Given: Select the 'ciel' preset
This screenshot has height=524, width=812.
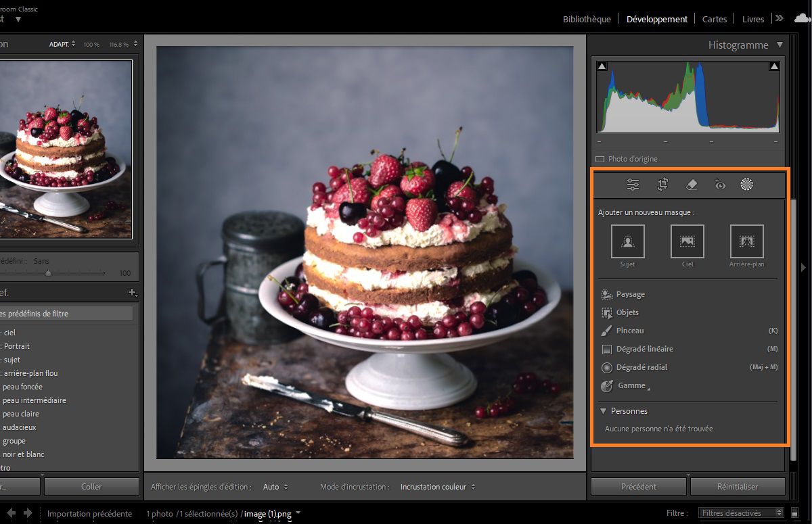Looking at the screenshot, I should click(9, 333).
